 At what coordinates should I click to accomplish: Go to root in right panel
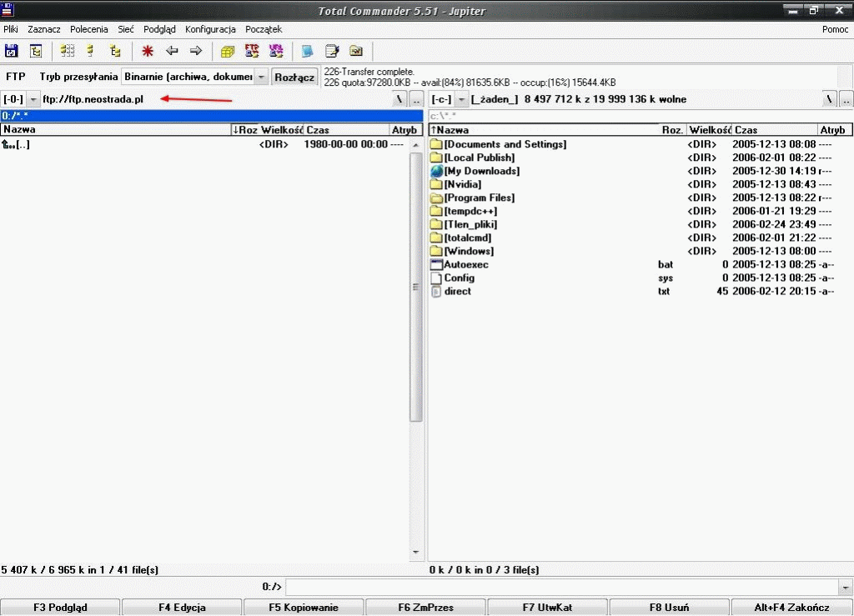[x=829, y=99]
